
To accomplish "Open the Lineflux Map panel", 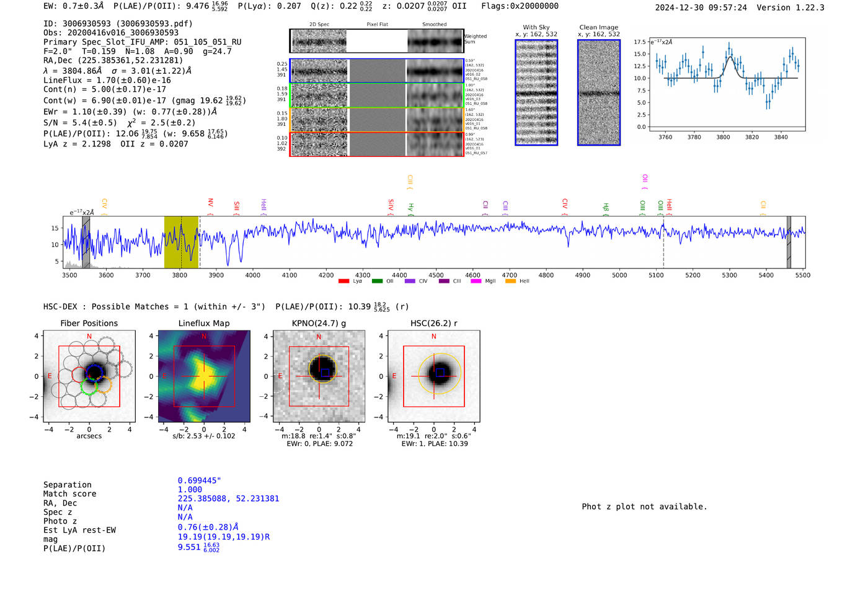I will [204, 376].
